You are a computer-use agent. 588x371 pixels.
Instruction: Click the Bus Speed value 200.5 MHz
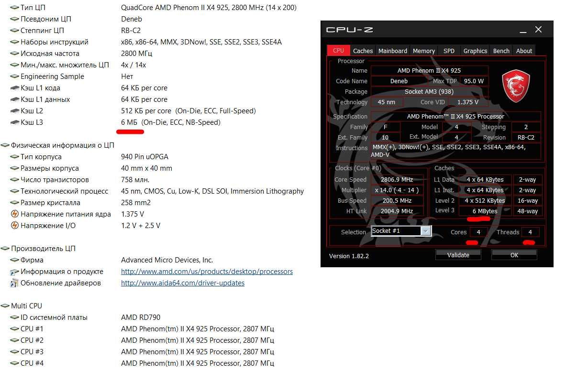(x=397, y=201)
